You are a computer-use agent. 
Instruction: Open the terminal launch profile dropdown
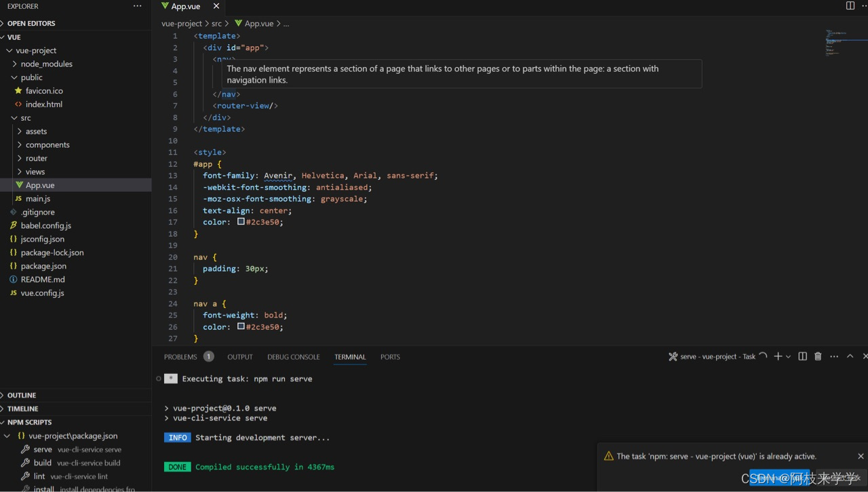tap(788, 357)
